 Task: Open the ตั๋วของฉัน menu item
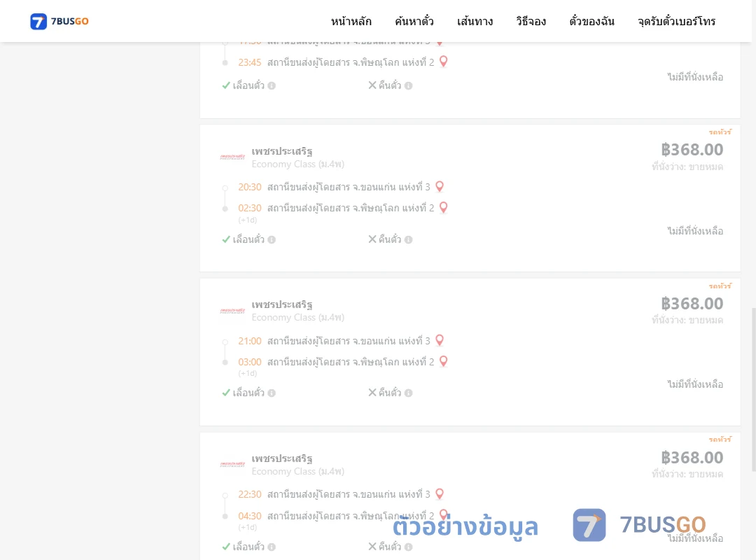click(x=591, y=21)
